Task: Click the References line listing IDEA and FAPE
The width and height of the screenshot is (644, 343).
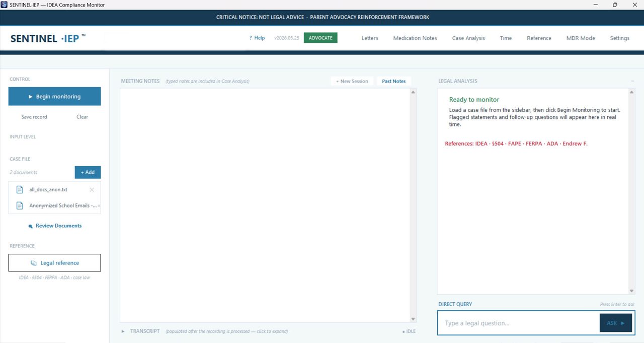Action: (516, 144)
